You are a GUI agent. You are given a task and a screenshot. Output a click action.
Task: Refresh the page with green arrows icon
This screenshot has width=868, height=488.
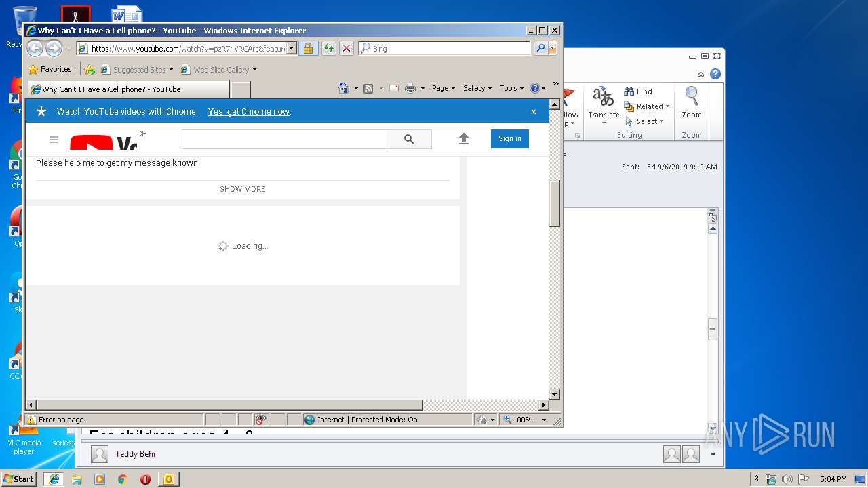click(x=328, y=48)
